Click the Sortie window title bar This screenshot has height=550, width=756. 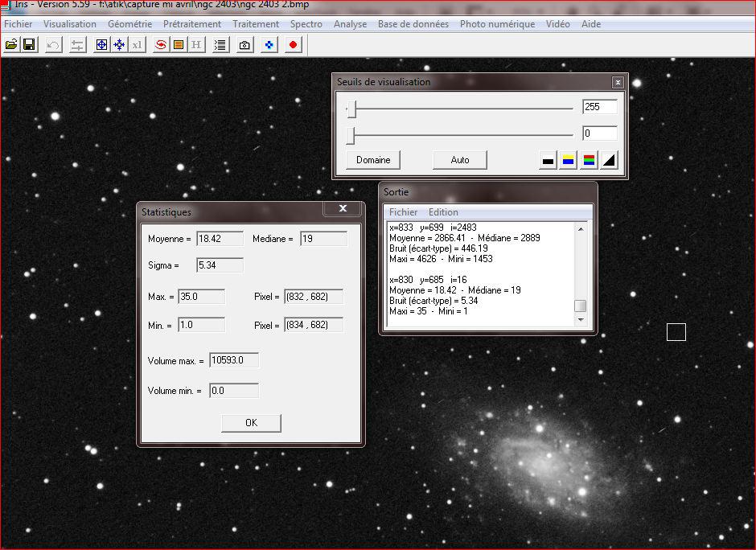click(488, 192)
